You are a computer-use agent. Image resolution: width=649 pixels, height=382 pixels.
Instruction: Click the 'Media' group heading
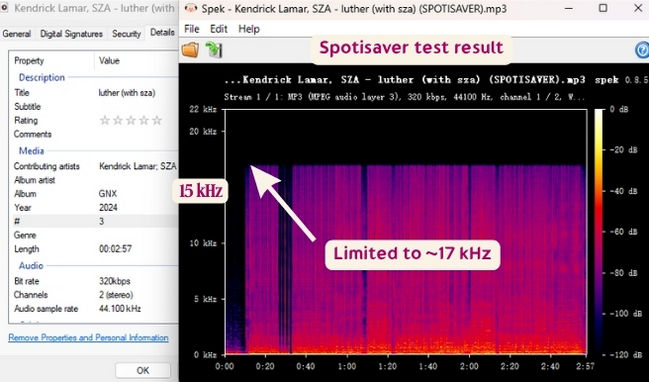[31, 151]
